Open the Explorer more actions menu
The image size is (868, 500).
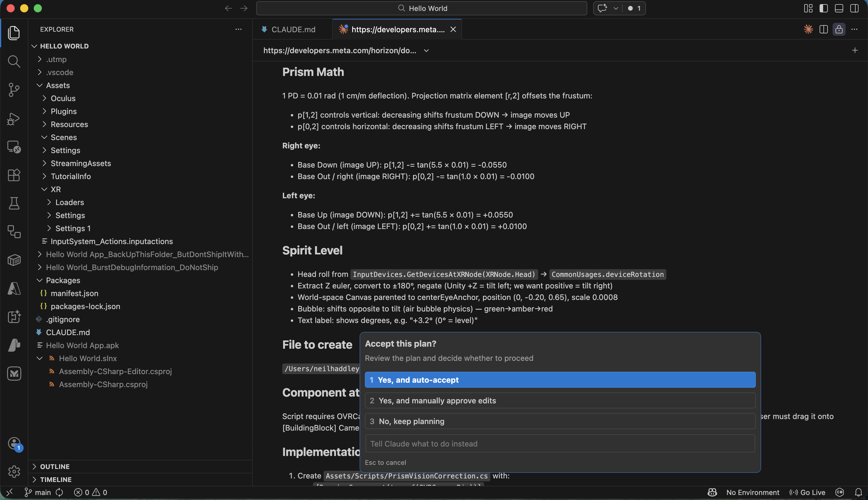click(x=238, y=29)
